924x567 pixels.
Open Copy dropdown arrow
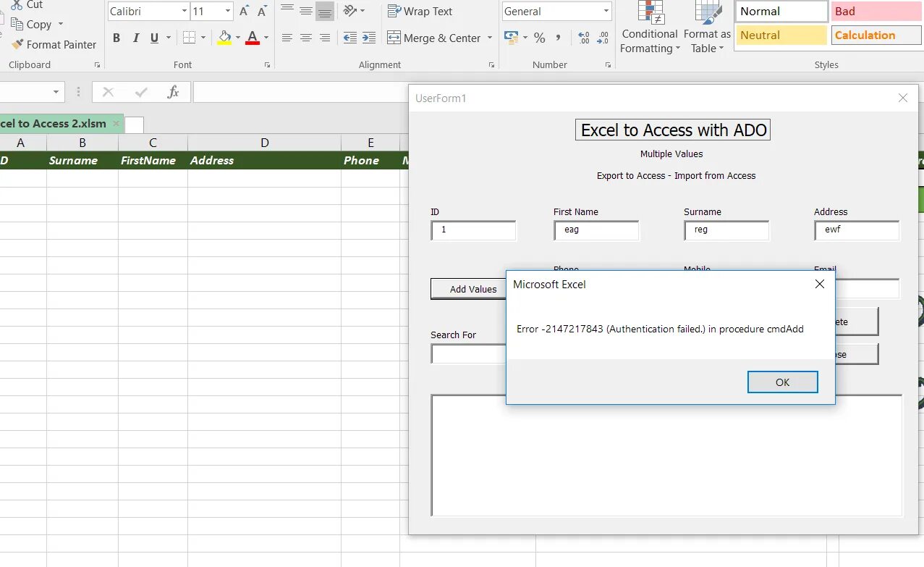[61, 24]
